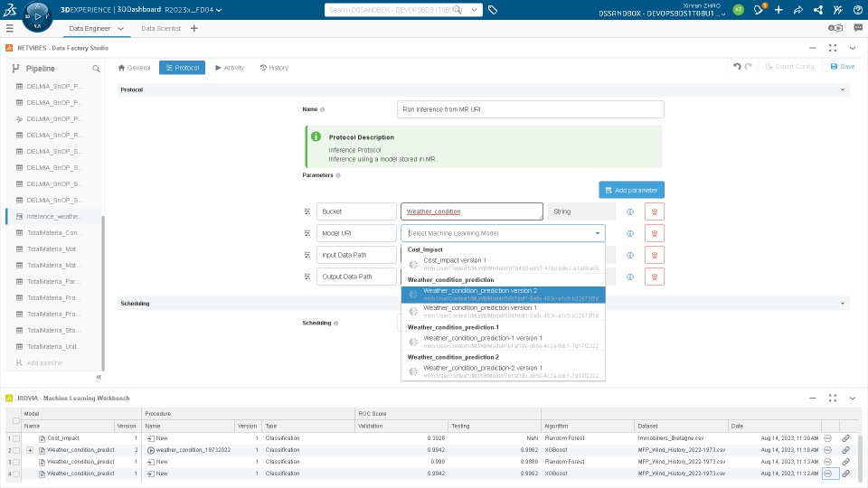Image resolution: width=868 pixels, height=488 pixels.
Task: Choose Weather_condition_prediction-1 version 1 option
Action: click(504, 342)
